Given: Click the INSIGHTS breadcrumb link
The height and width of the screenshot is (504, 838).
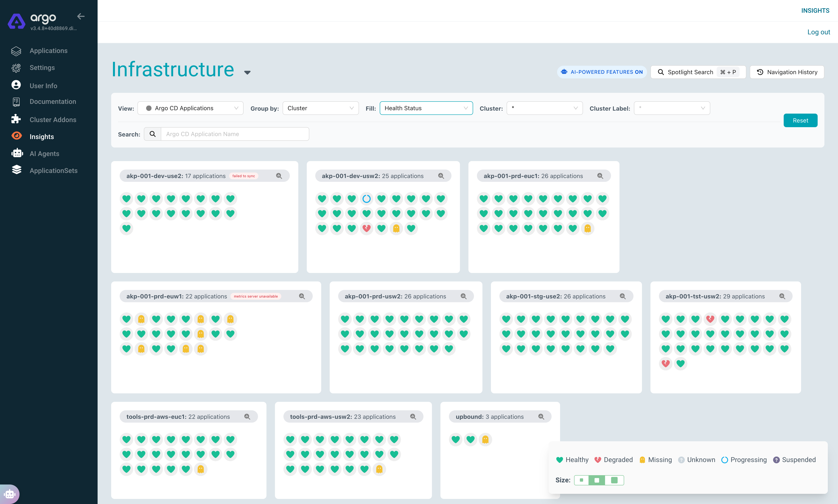Looking at the screenshot, I should click(815, 11).
